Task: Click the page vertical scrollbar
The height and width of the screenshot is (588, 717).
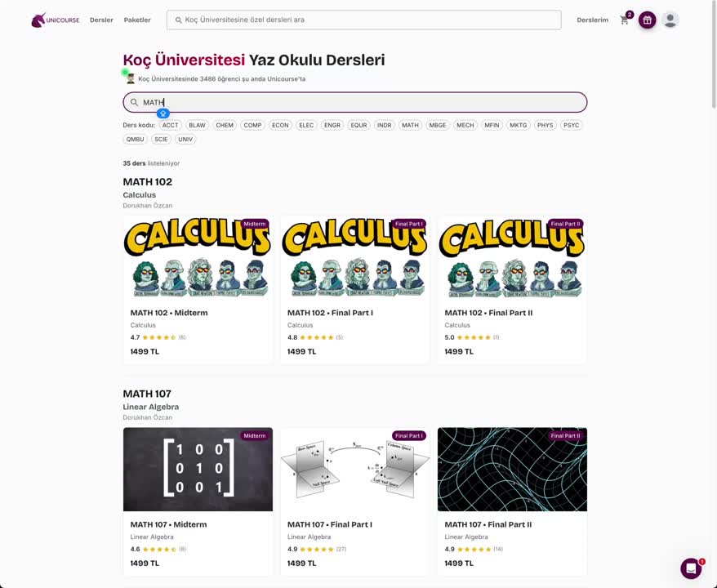Action: coord(715,55)
